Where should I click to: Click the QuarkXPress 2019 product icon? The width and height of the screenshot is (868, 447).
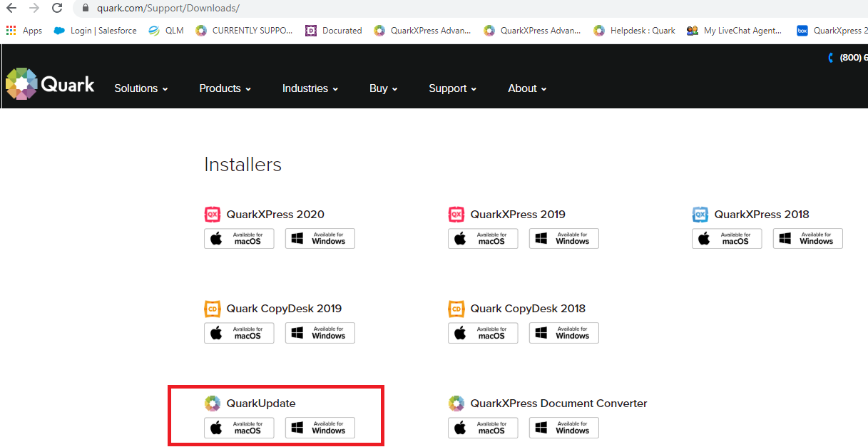[x=456, y=215]
